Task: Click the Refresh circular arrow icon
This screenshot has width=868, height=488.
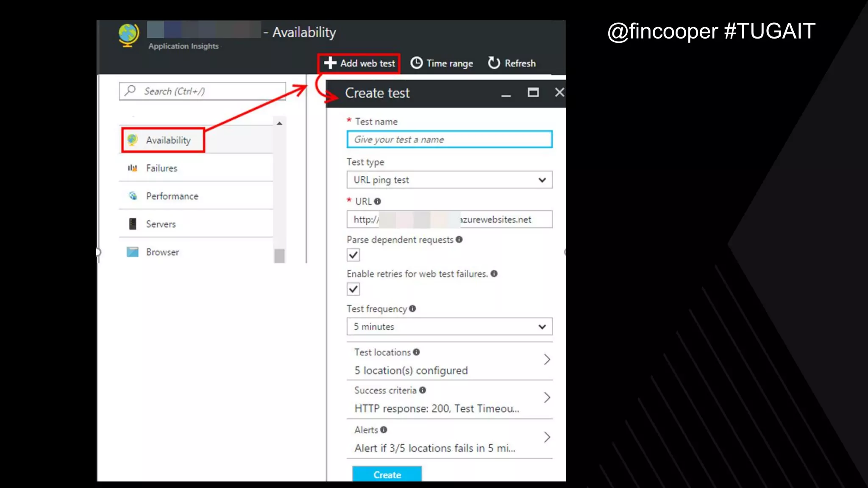Action: 494,63
